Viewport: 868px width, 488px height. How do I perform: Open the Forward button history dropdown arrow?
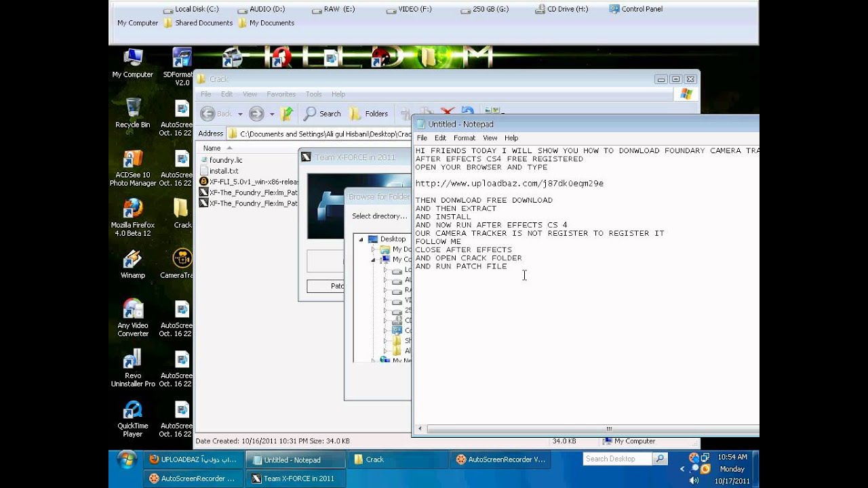[271, 114]
